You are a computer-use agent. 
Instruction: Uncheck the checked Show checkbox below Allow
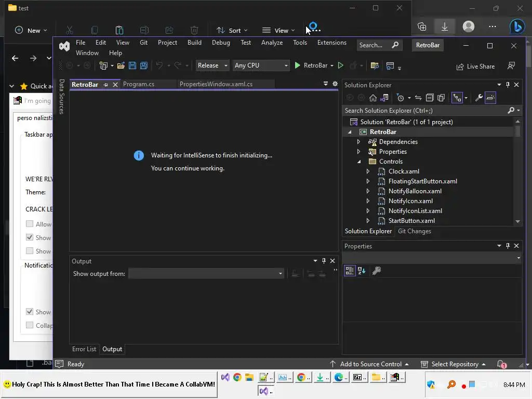pyautogui.click(x=30, y=237)
